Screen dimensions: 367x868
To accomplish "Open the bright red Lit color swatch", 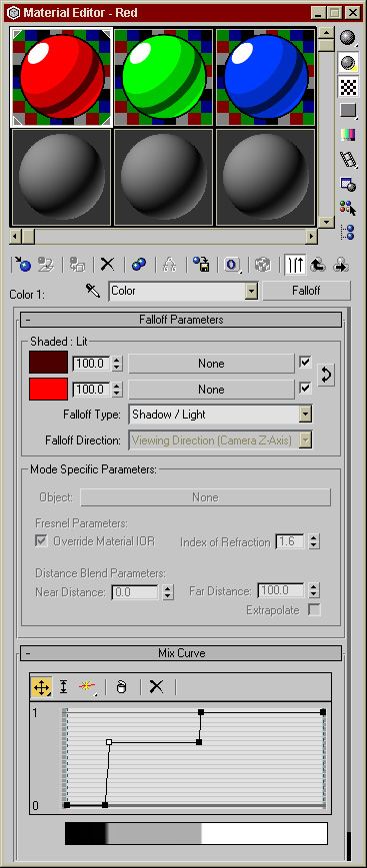I will [x=48, y=389].
